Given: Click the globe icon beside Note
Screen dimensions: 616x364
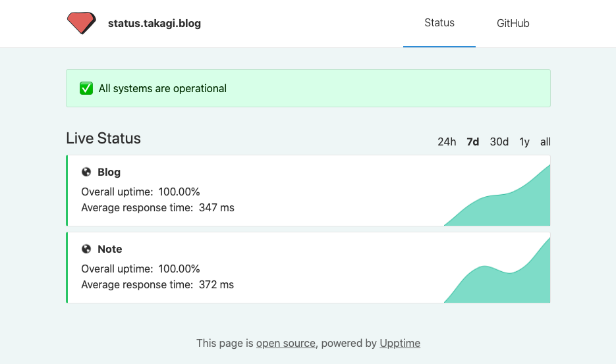Looking at the screenshot, I should [86, 249].
